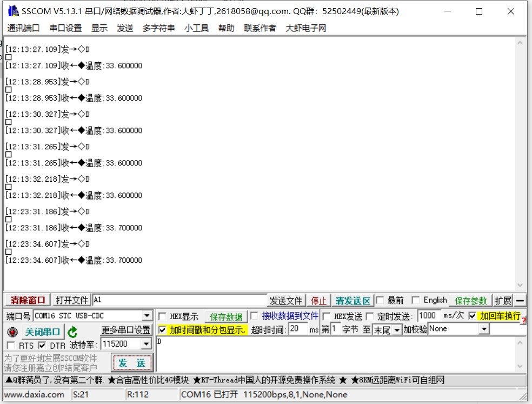Click the 保存参数 save parameters button
The width and height of the screenshot is (532, 404).
[470, 301]
